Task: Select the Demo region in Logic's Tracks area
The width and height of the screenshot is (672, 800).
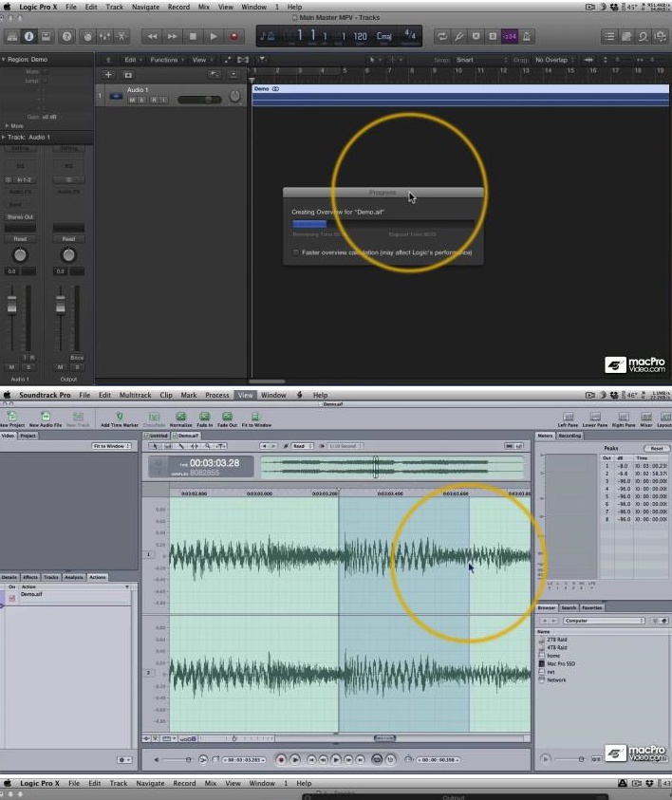Action: [x=460, y=96]
